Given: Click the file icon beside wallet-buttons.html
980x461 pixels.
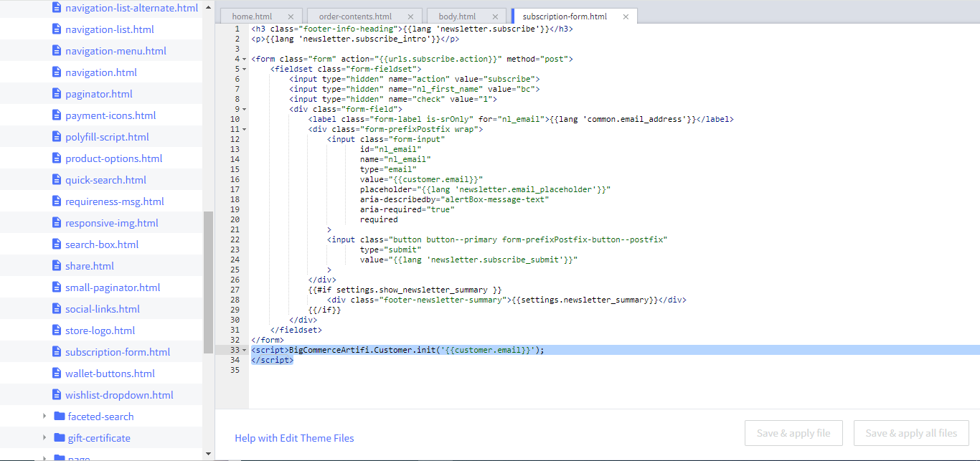Looking at the screenshot, I should click(58, 374).
